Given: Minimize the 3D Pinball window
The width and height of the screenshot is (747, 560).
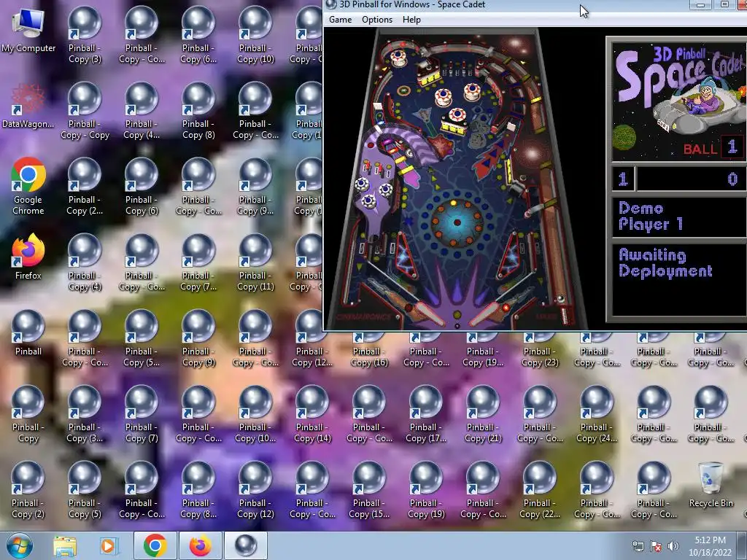Looking at the screenshot, I should point(700,5).
